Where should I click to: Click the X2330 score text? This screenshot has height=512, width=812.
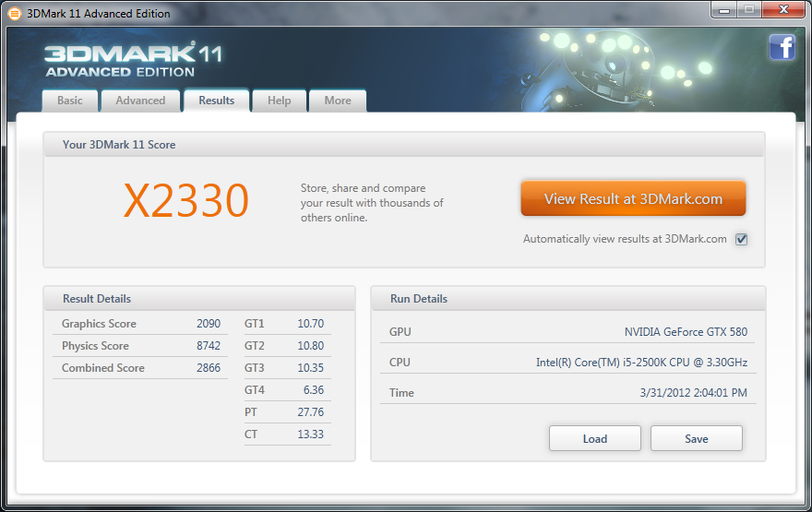coord(186,201)
